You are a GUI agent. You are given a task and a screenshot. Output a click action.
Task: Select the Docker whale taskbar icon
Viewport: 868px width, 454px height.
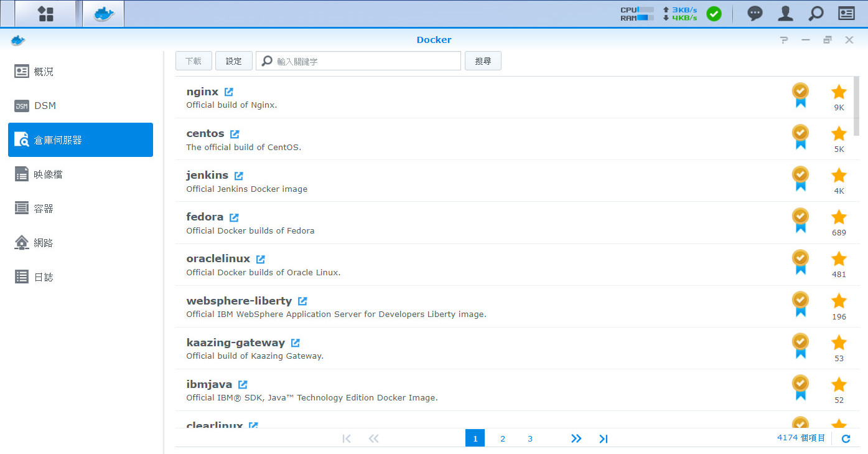[x=103, y=14]
